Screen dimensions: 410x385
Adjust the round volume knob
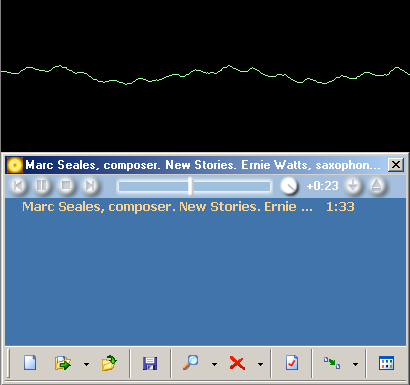289,186
